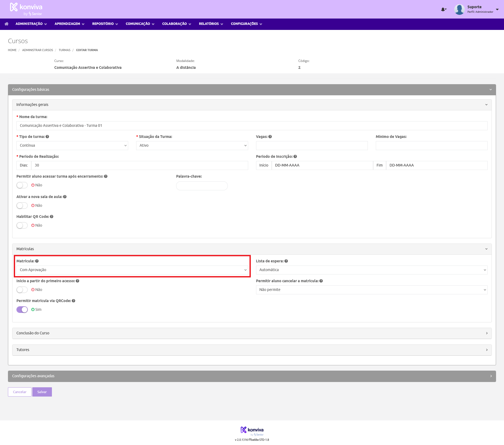Click the Mínimo de Vagas input field
Image resolution: width=504 pixels, height=445 pixels.
(x=431, y=146)
